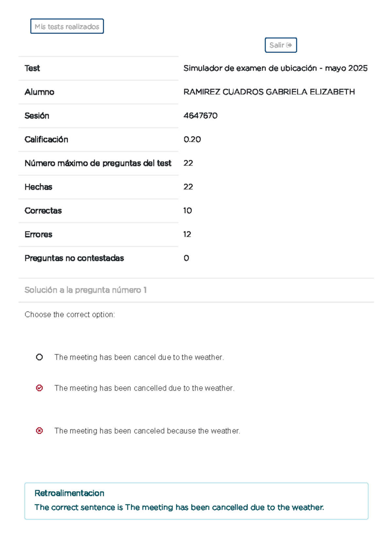Click the exit arrow icon beside Salir
Viewport: 392px width, 555px height.
point(289,45)
